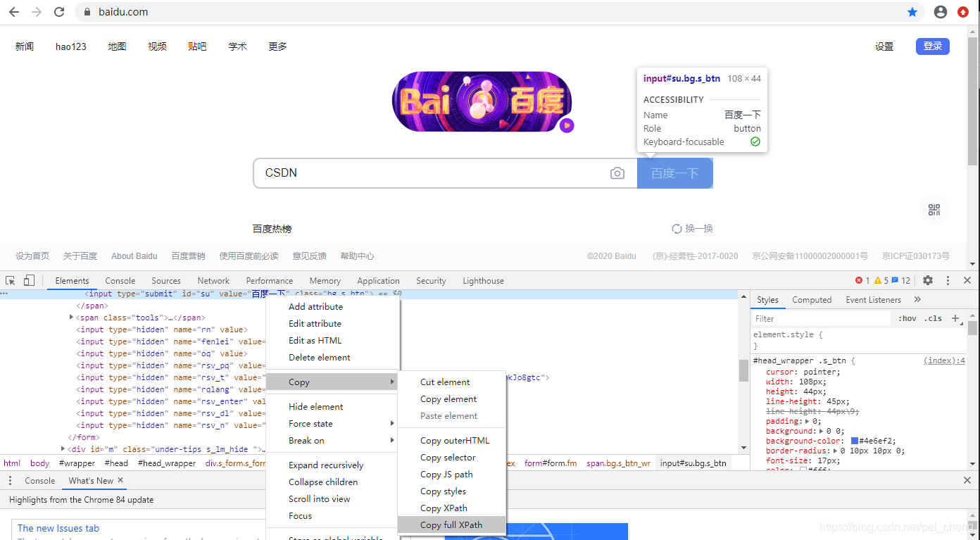This screenshot has height=540, width=980.
Task: Click the QR code icon on the page
Action: click(934, 209)
